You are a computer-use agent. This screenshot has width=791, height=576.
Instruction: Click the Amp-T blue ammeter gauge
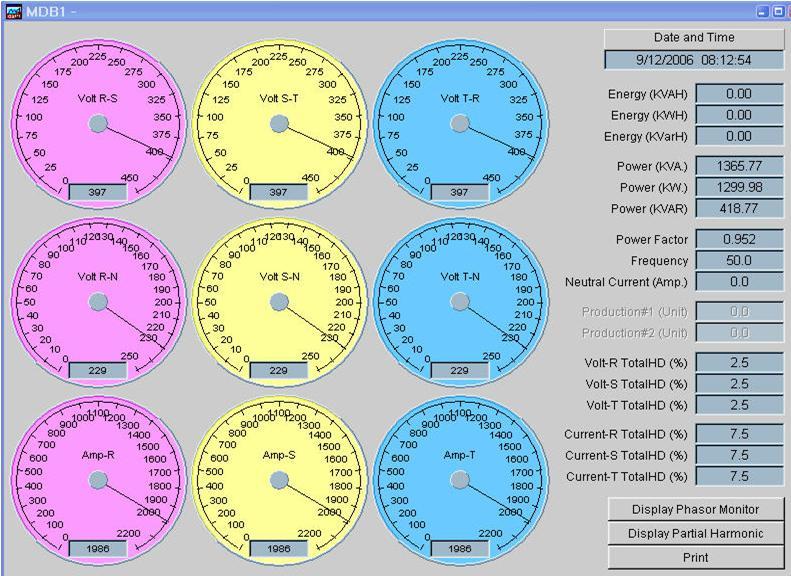tap(460, 480)
